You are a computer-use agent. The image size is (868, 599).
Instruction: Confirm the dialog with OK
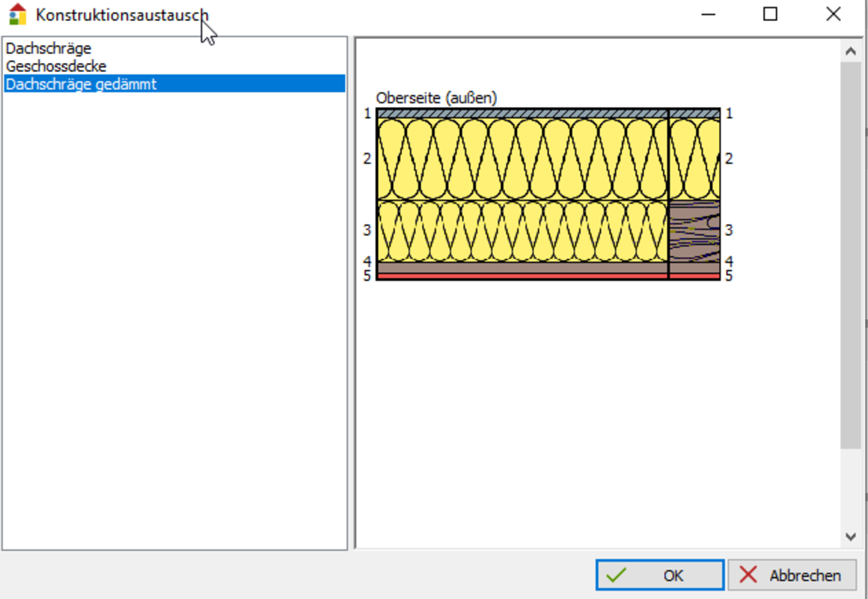click(659, 575)
